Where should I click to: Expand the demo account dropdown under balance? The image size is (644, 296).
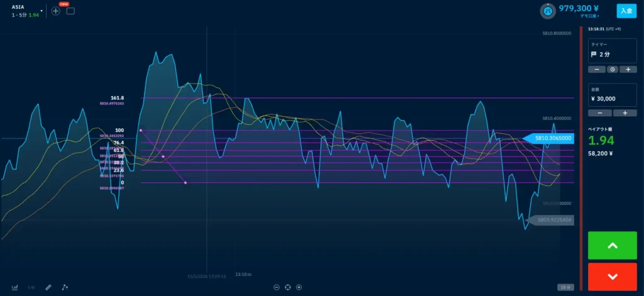(589, 16)
